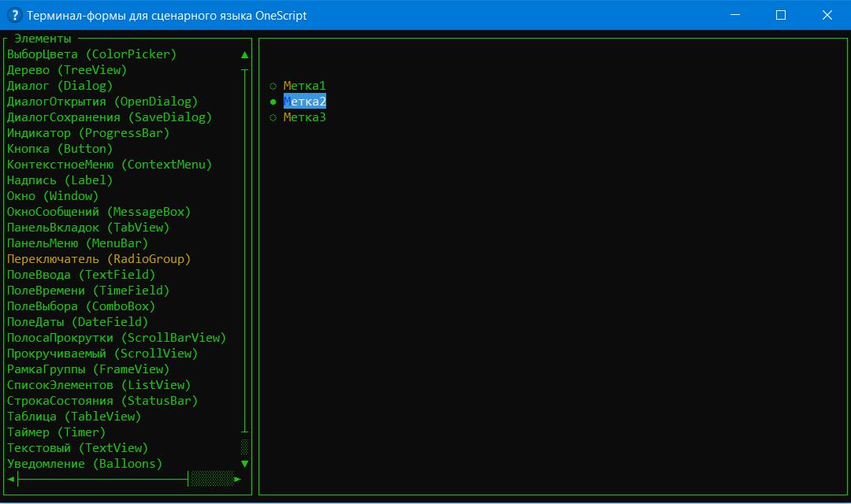
Task: Select the Метка3 radio option
Action: [x=304, y=117]
